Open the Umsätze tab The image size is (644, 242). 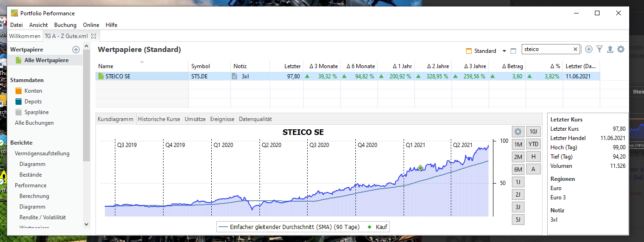(x=195, y=119)
